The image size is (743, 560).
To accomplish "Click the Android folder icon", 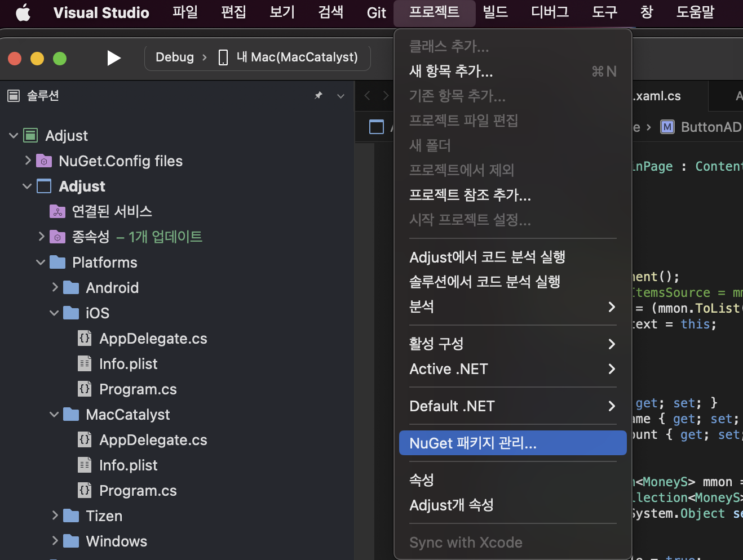I will coord(71,287).
